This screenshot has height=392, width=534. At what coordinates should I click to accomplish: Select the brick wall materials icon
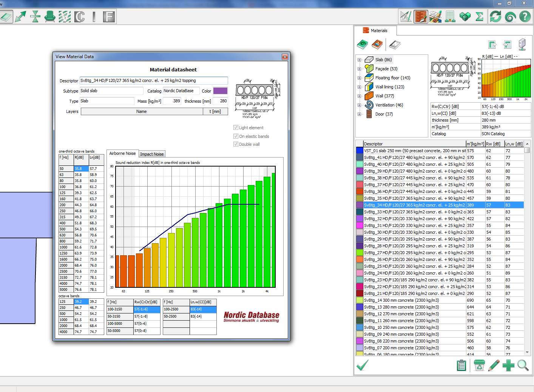[x=421, y=17]
